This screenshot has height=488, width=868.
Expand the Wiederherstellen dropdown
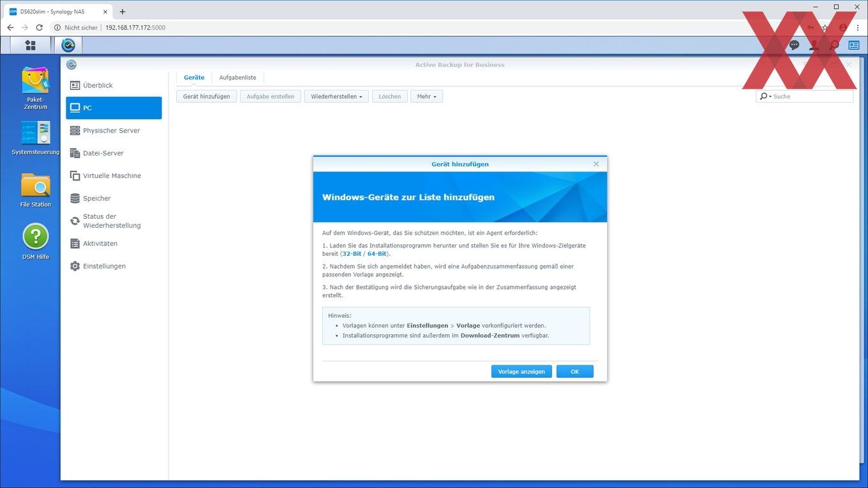tap(336, 96)
